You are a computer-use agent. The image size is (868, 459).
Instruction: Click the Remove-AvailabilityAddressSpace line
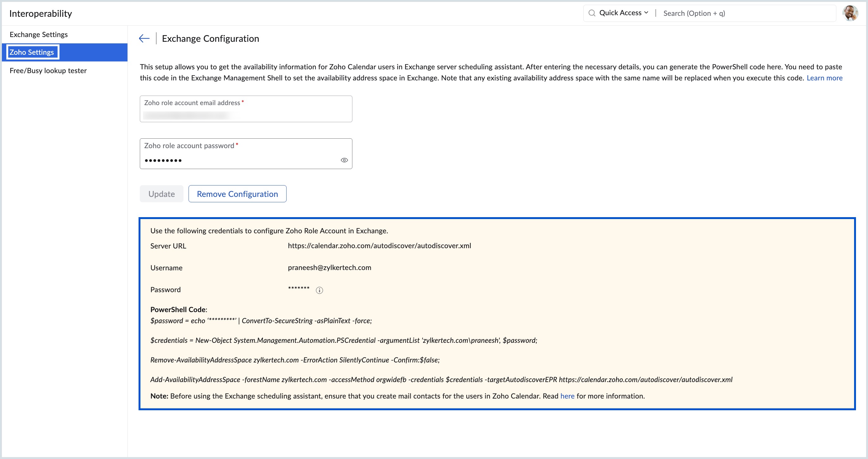pyautogui.click(x=295, y=360)
